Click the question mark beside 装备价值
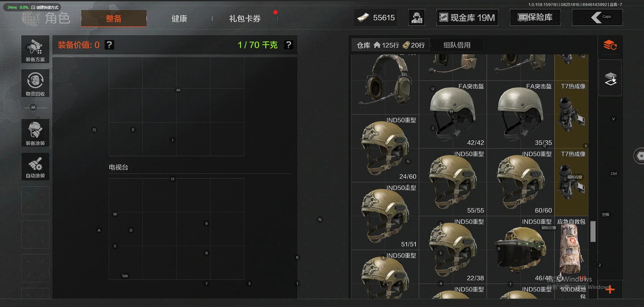 pyautogui.click(x=109, y=45)
